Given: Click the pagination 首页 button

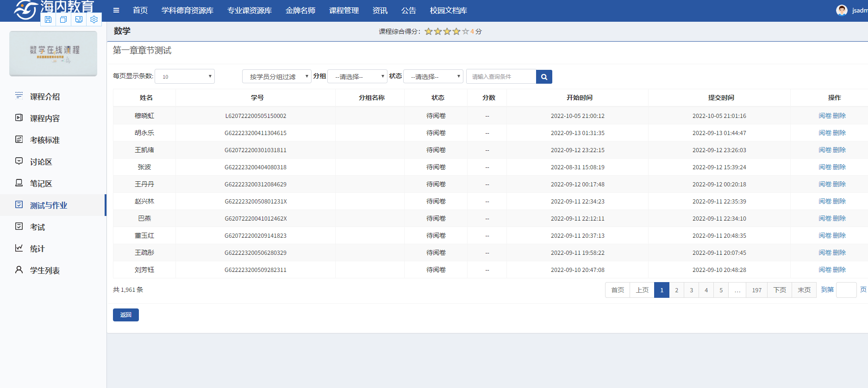Looking at the screenshot, I should pyautogui.click(x=618, y=290).
